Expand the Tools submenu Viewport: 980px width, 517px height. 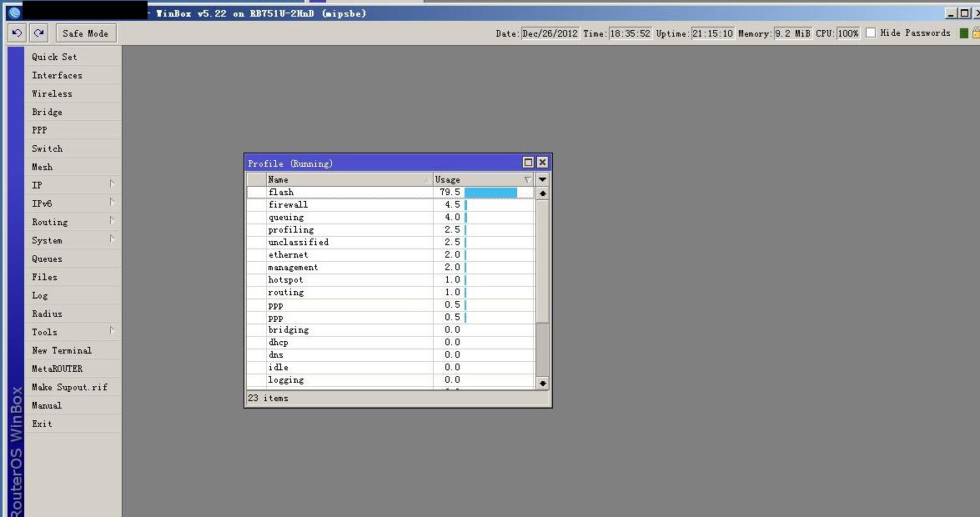tap(112, 331)
